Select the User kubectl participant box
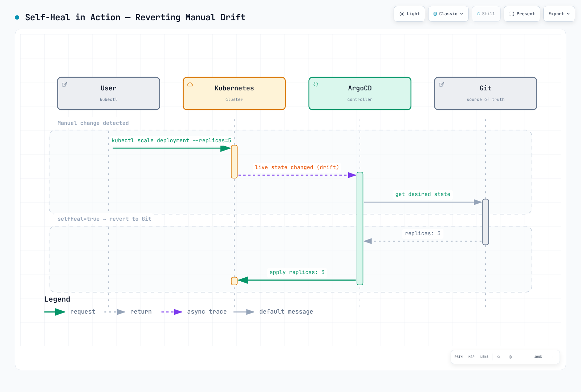The width and height of the screenshot is (581, 392). pyautogui.click(x=109, y=93)
